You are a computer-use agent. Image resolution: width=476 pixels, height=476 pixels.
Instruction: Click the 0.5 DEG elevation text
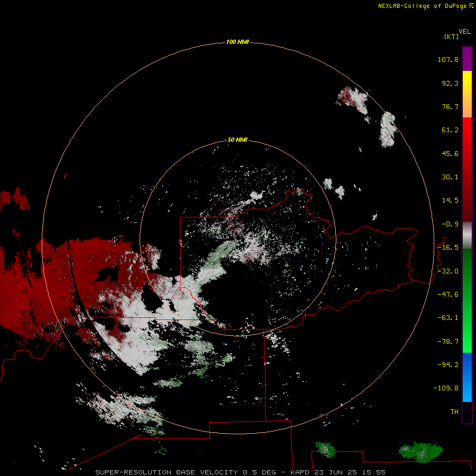(260, 472)
